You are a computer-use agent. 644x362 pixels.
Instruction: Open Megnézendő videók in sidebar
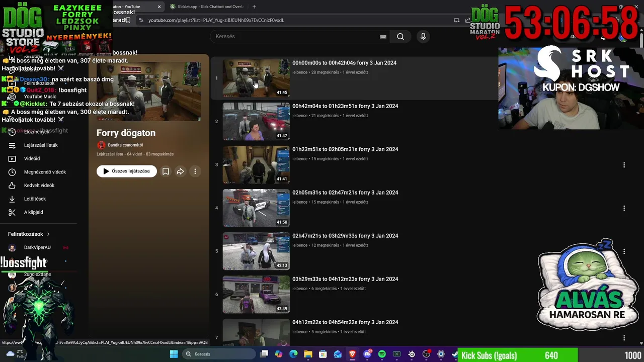[x=45, y=172]
